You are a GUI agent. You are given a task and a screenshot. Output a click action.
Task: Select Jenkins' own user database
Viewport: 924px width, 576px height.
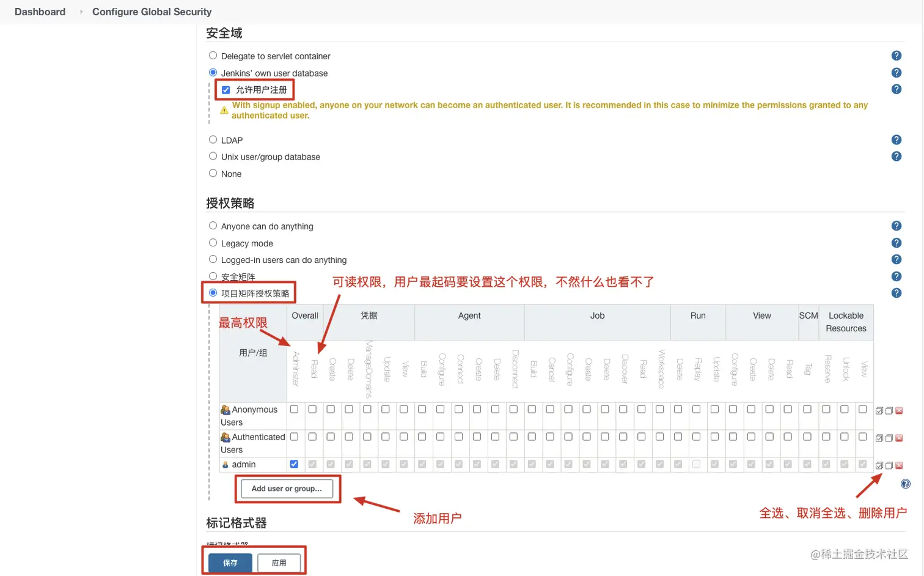[x=213, y=72]
